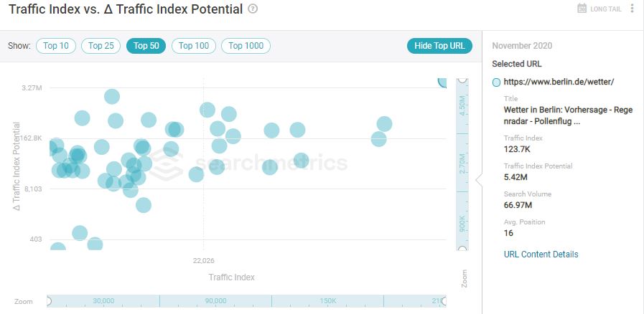Choose the active Top 50 pill
The width and height of the screenshot is (644, 314).
tap(146, 46)
